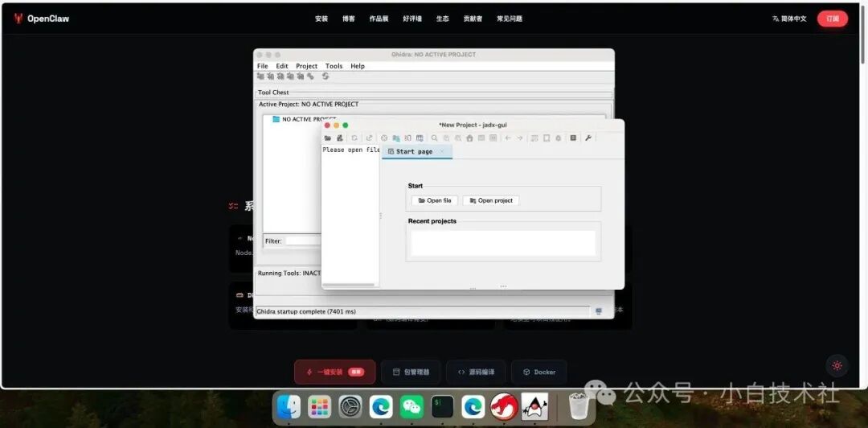Select NO ACTIVE PROJECT folder in Ghidra tree

tap(305, 119)
